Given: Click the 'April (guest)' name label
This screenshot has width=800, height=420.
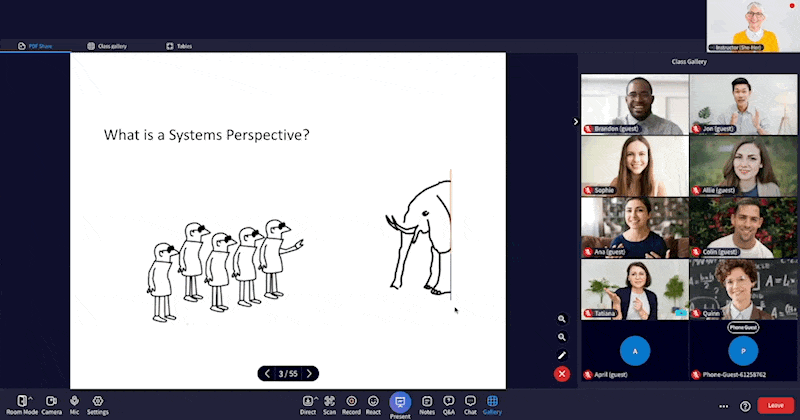Looking at the screenshot, I should pos(611,375).
